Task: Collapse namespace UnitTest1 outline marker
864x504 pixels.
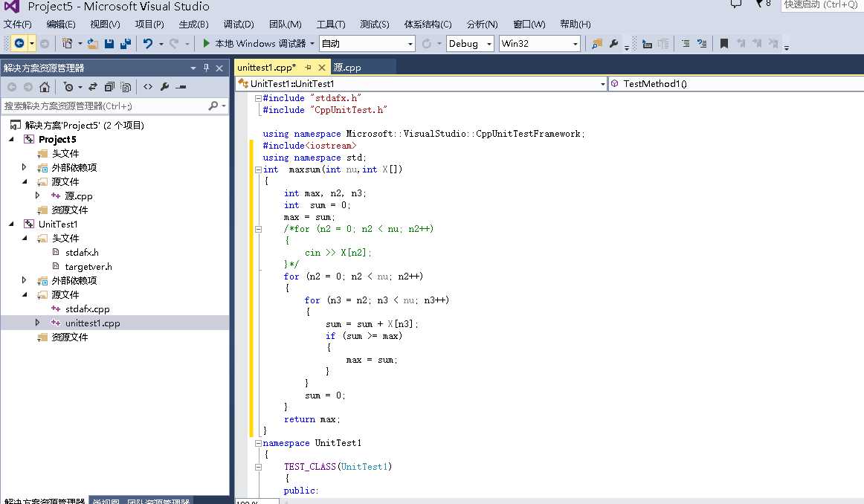Action: [258, 443]
